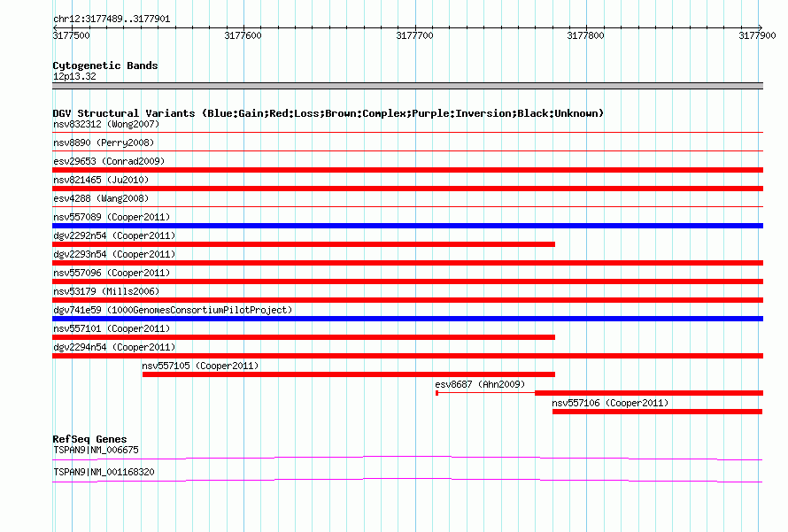Screen dimensions: 788x532
Task: Open the esv4288 (Wang2008) variant label
Action: coord(101,198)
